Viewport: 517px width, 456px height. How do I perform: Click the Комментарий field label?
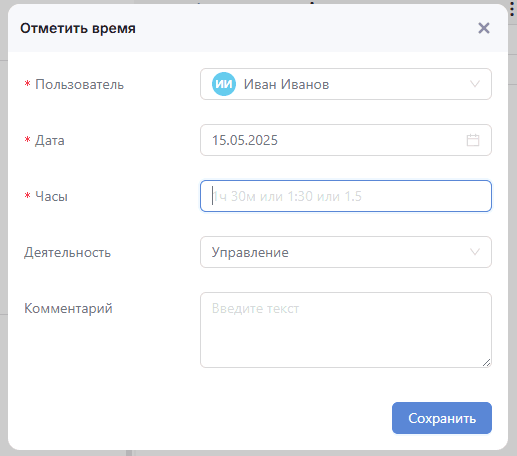tap(68, 308)
